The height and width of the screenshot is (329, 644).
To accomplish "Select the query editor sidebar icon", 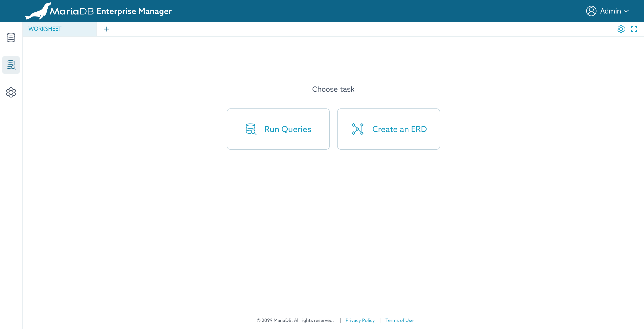I will point(11,65).
